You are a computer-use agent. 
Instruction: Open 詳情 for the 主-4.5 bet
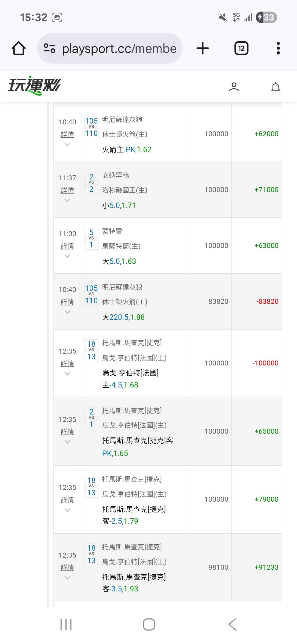[x=67, y=364]
